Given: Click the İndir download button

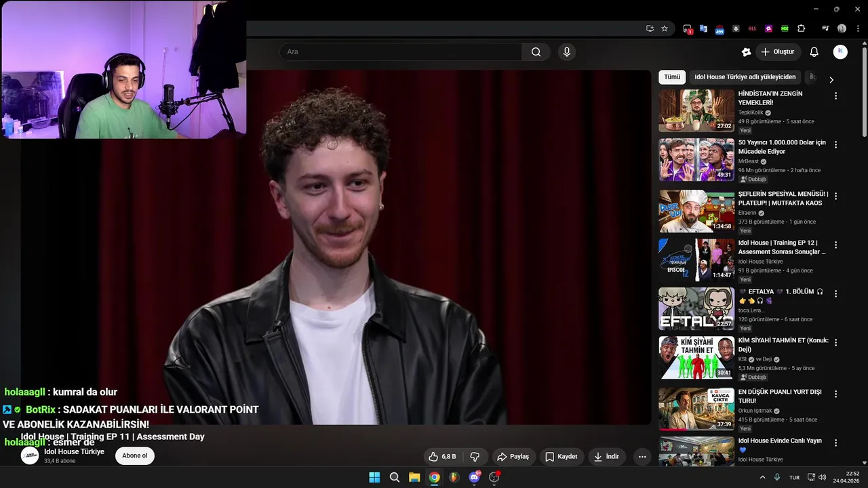Looking at the screenshot, I should coord(607,457).
